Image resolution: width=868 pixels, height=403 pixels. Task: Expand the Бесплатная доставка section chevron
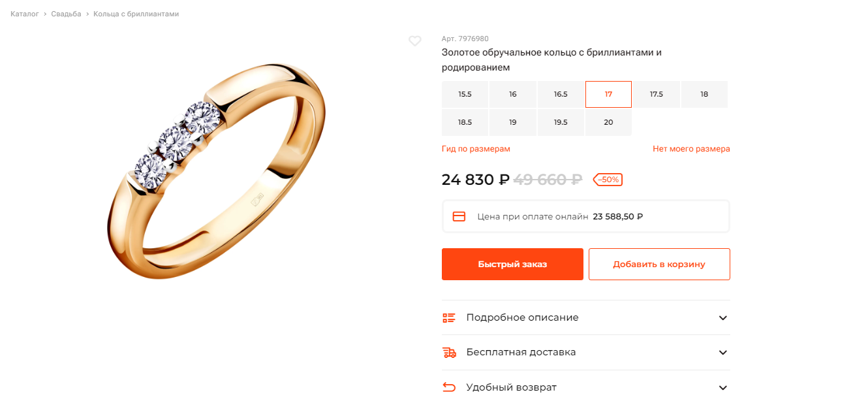click(x=722, y=353)
